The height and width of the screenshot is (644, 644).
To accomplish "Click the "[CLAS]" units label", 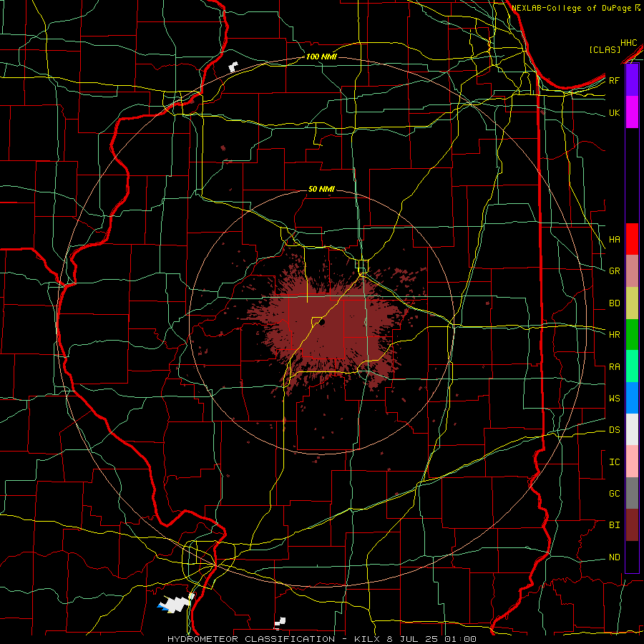I will [x=605, y=49].
